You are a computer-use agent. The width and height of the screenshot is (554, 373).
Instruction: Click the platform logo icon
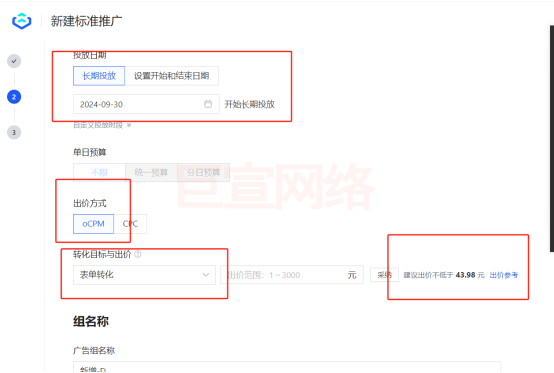[x=22, y=21]
